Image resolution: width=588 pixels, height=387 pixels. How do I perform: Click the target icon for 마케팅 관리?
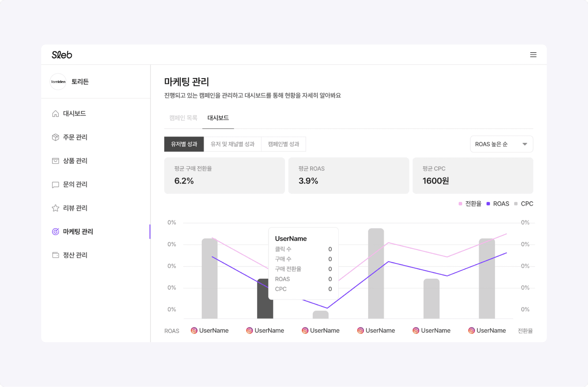(55, 232)
